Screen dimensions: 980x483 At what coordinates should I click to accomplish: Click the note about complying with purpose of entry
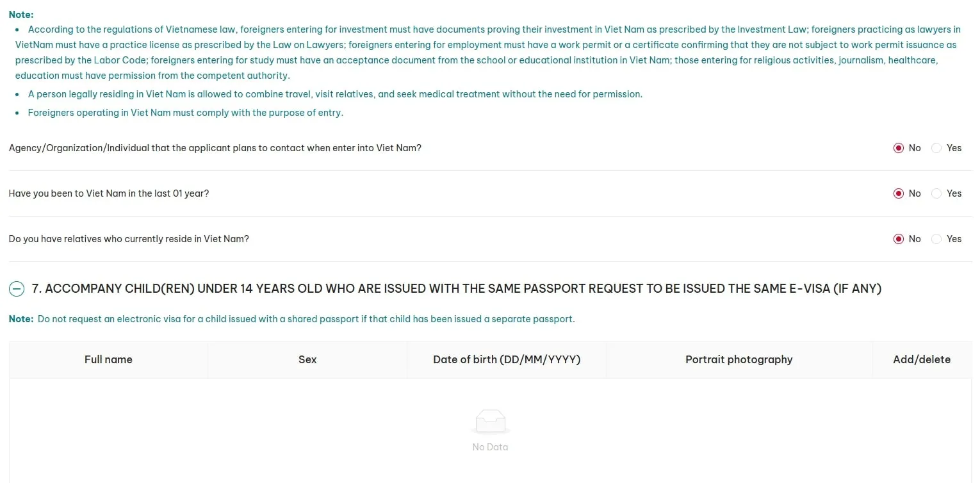[x=186, y=113]
